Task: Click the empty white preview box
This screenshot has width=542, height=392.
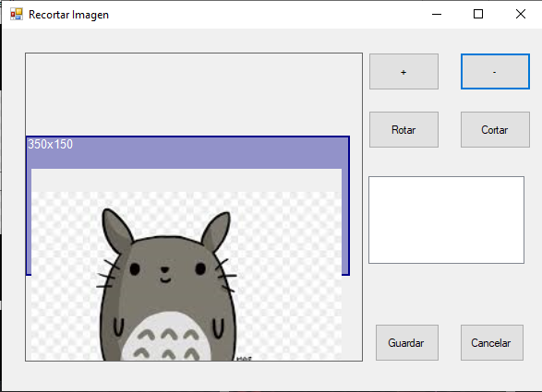Action: coord(446,220)
